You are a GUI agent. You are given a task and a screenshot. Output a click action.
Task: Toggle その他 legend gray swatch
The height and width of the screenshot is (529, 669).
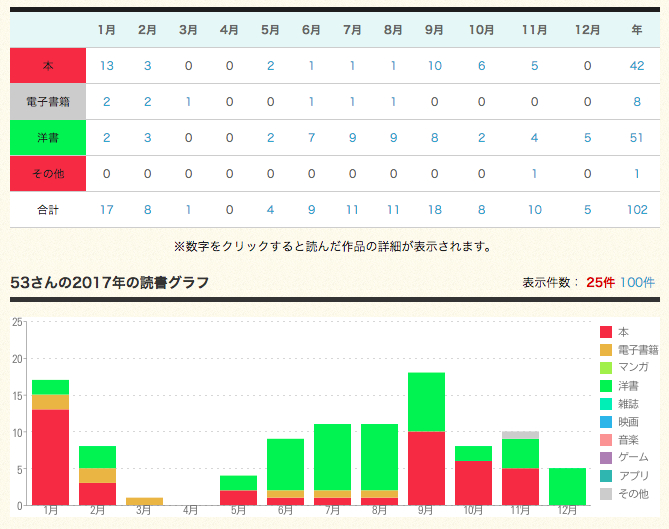(x=606, y=494)
